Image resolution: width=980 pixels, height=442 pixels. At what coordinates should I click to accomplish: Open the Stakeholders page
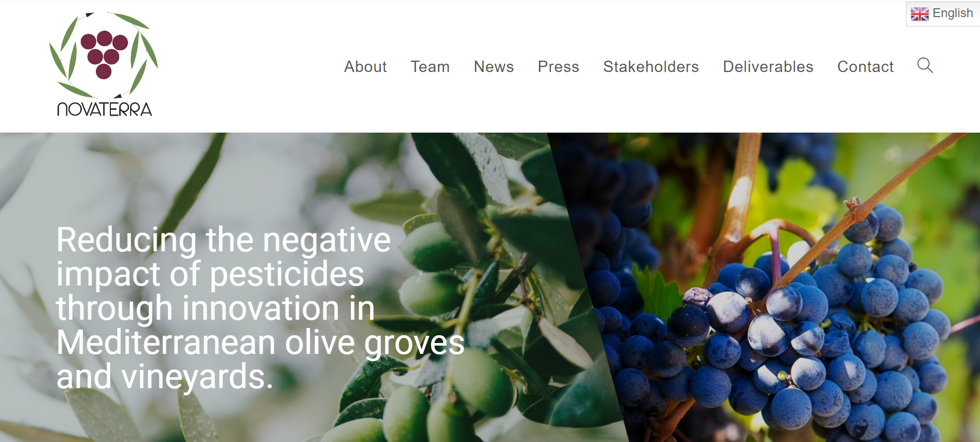[x=651, y=66]
